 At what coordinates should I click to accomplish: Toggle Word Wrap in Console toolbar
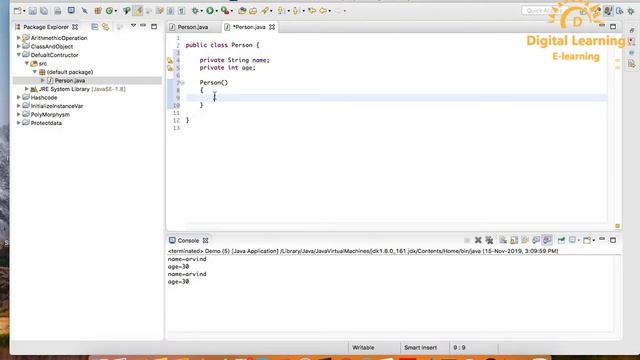click(x=525, y=240)
